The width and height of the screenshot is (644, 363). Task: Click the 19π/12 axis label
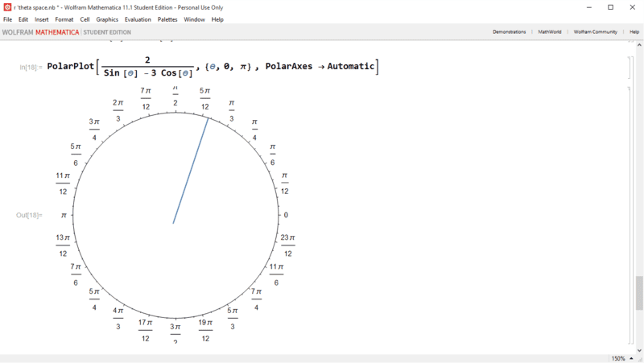pos(205,331)
